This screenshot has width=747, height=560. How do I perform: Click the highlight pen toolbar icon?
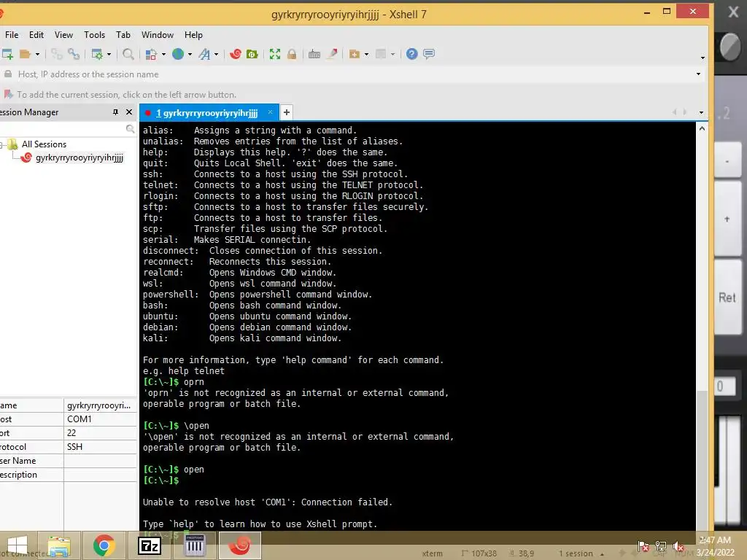[x=332, y=54]
